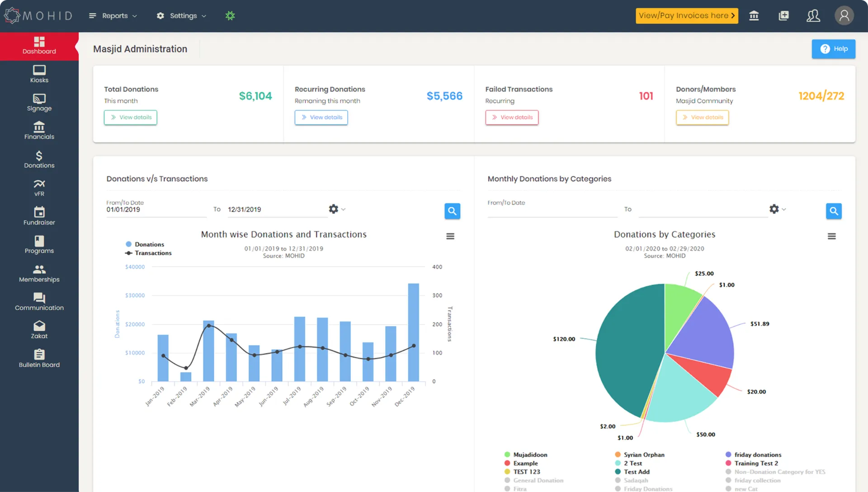The image size is (868, 492).
Task: Open the Reports dropdown menu
Action: point(113,16)
